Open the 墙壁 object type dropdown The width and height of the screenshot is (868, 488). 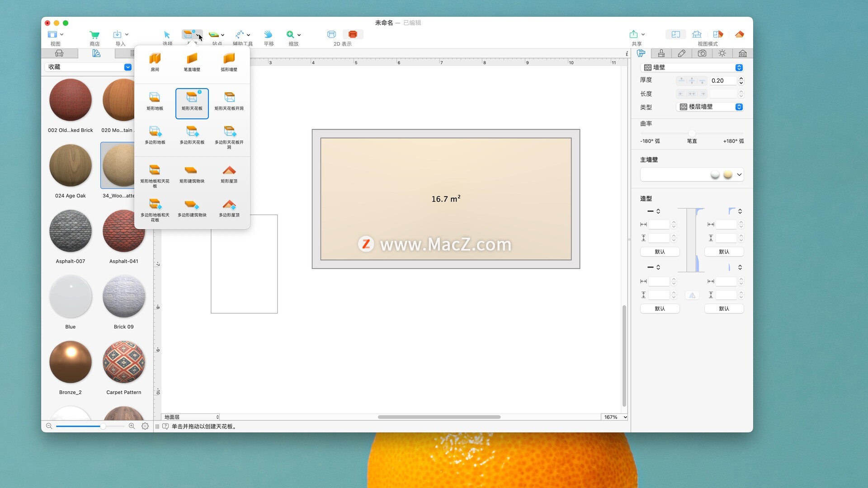pyautogui.click(x=692, y=67)
